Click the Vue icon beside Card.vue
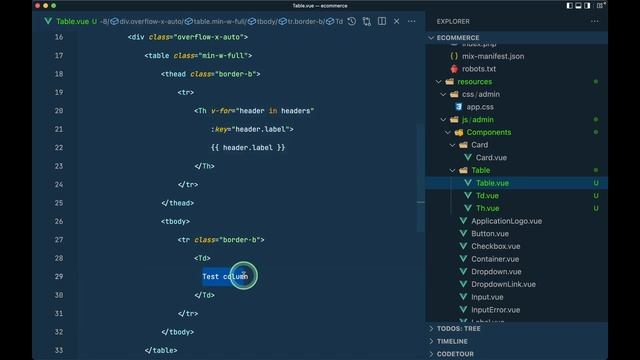Image resolution: width=640 pixels, height=360 pixels. [x=468, y=158]
